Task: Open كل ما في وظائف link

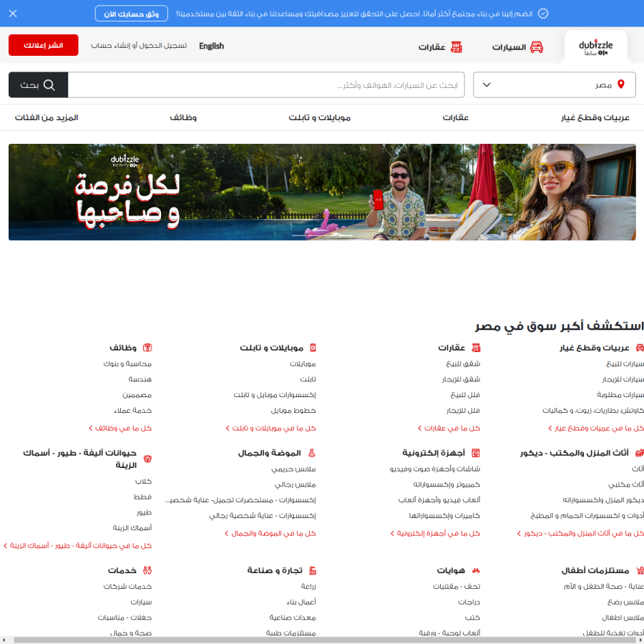Action: (x=120, y=429)
